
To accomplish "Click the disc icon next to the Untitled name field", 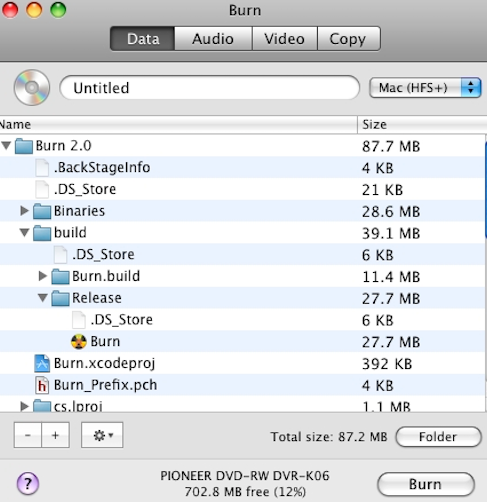I will pyautogui.click(x=32, y=87).
